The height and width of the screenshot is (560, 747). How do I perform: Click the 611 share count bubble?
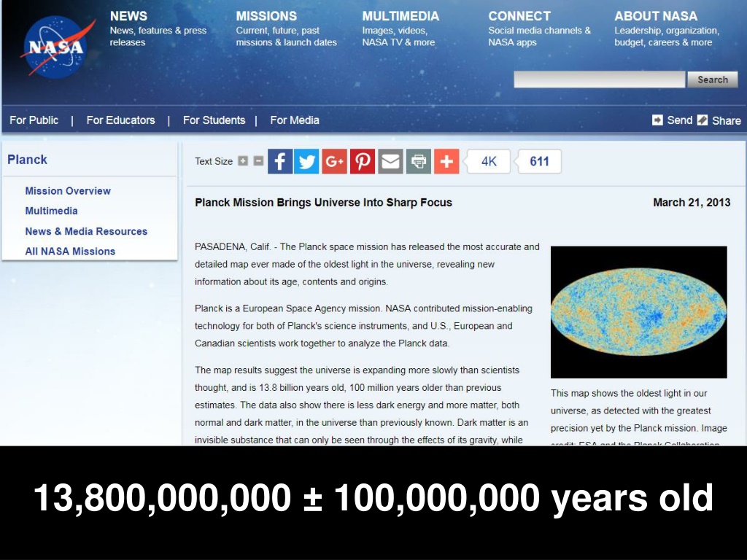(539, 161)
